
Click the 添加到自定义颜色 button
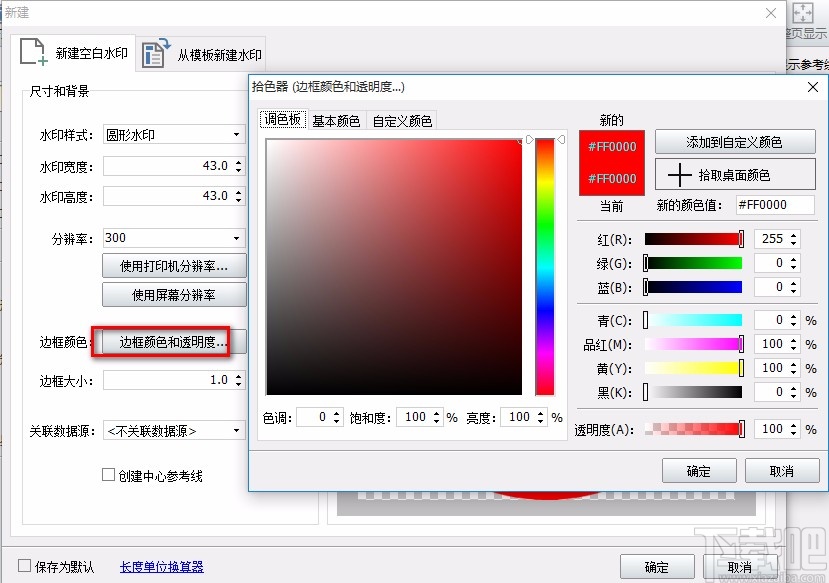[x=734, y=141]
